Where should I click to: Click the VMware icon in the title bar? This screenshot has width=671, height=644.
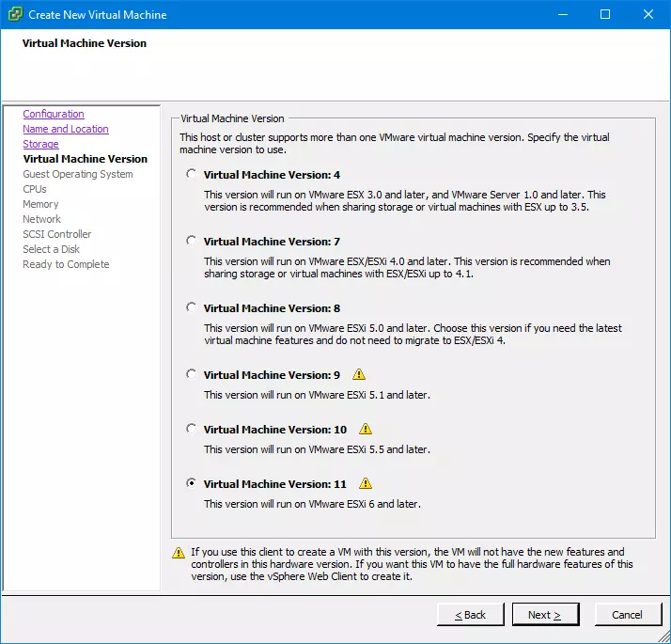[x=15, y=14]
